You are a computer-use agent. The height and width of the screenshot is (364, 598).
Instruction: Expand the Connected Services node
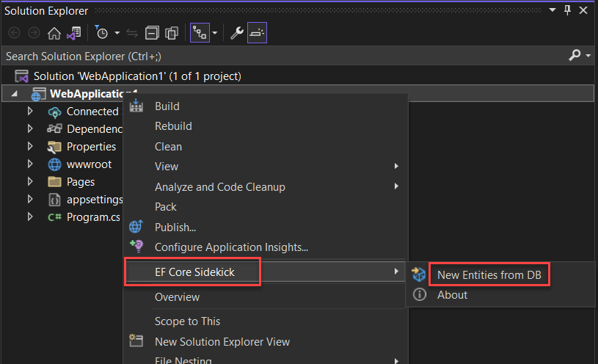pos(30,111)
